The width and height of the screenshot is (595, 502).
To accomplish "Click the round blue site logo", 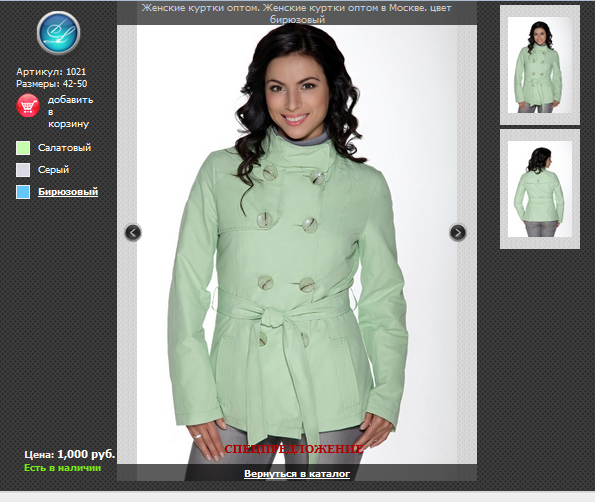I will [x=58, y=33].
